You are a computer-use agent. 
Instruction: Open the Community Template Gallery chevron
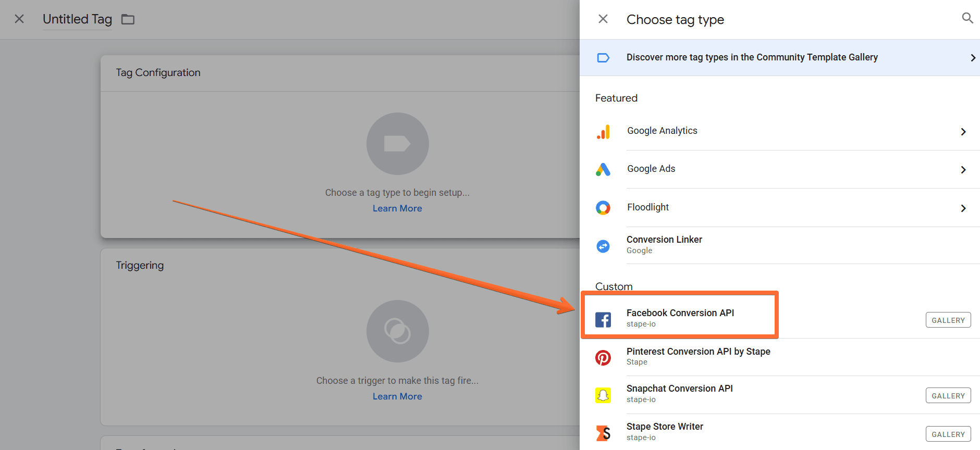(x=973, y=58)
